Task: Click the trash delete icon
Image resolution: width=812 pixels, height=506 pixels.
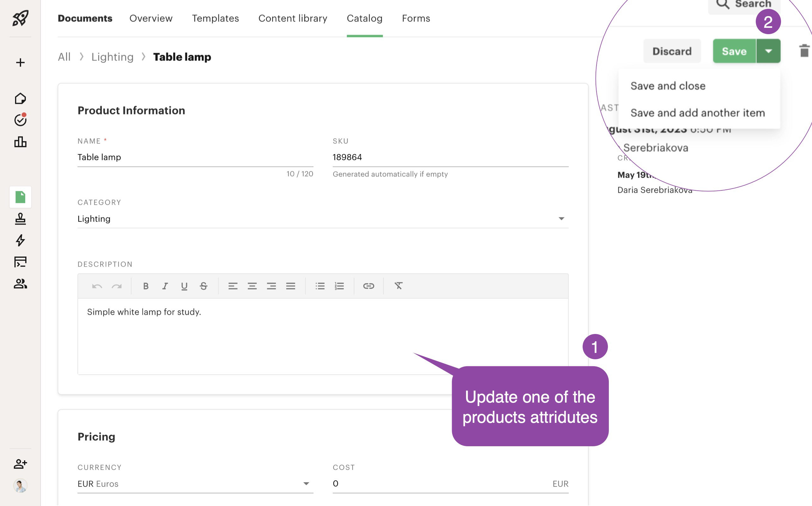Action: pos(804,51)
